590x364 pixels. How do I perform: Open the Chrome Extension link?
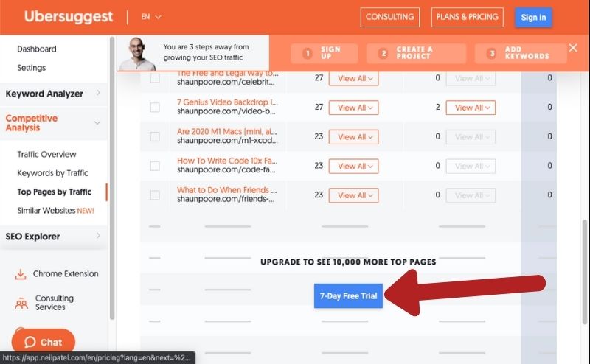66,274
